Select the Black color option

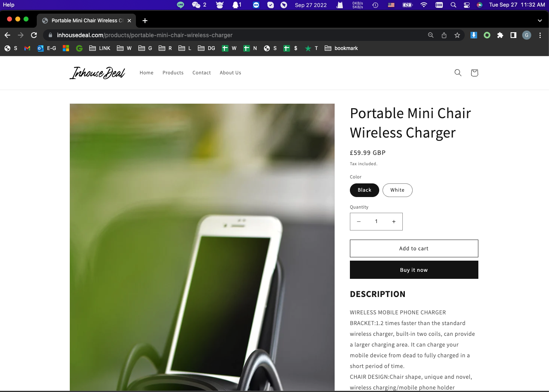pos(364,190)
